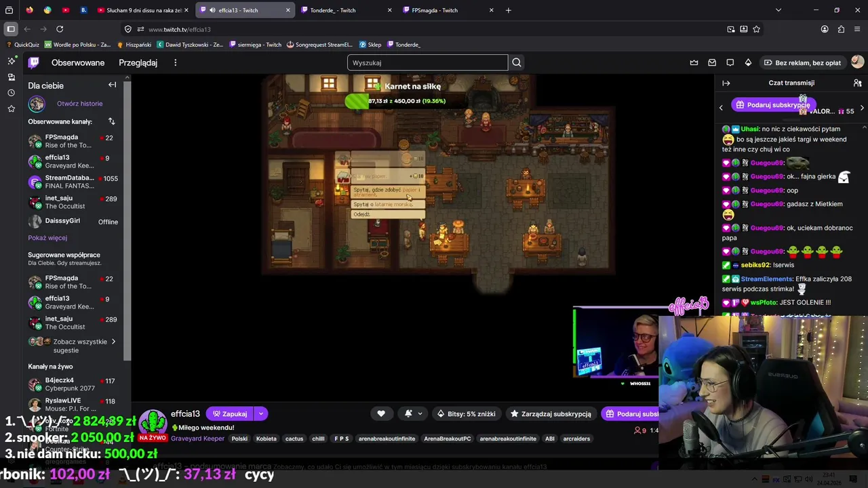Expand Zobacz wszystkie sugestie arrow
This screenshot has height=488, width=868.
point(113,342)
